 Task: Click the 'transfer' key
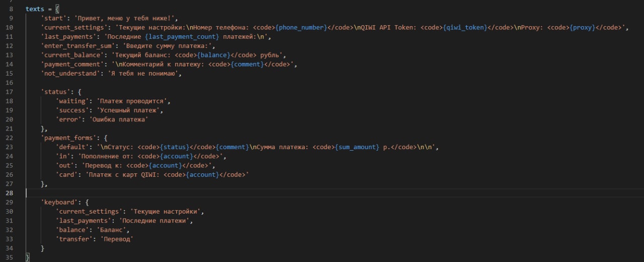pyautogui.click(x=74, y=238)
